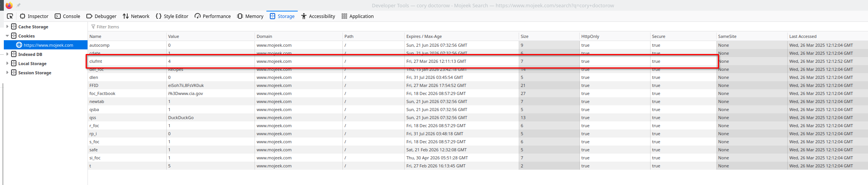Click Last Accessed 12:12:52 GMT cell
868x185 pixels.
(821, 61)
